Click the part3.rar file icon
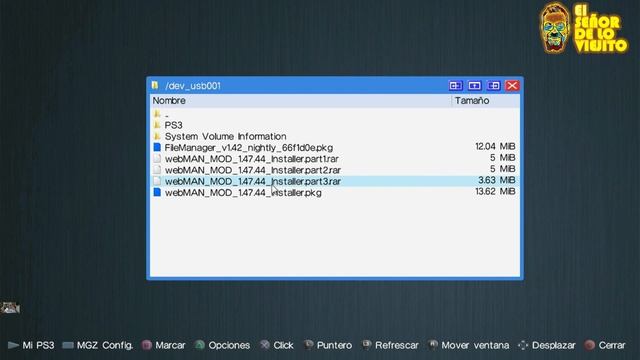Image resolution: width=640 pixels, height=360 pixels. pos(157,181)
